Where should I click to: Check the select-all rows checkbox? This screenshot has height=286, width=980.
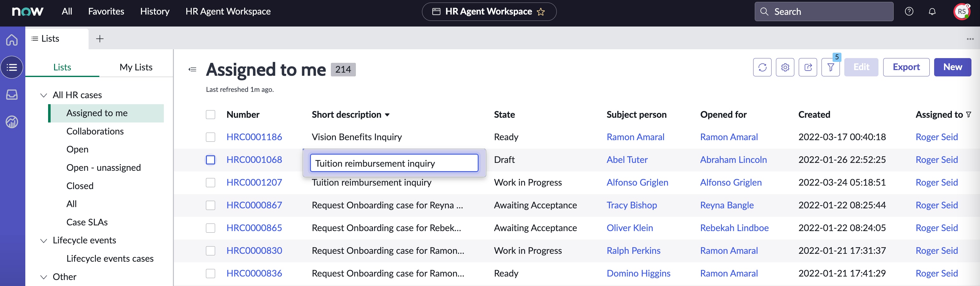click(x=210, y=115)
